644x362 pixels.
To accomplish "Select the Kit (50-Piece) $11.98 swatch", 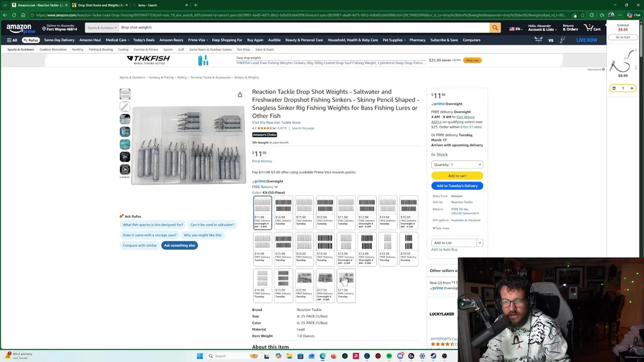I will (262, 212).
